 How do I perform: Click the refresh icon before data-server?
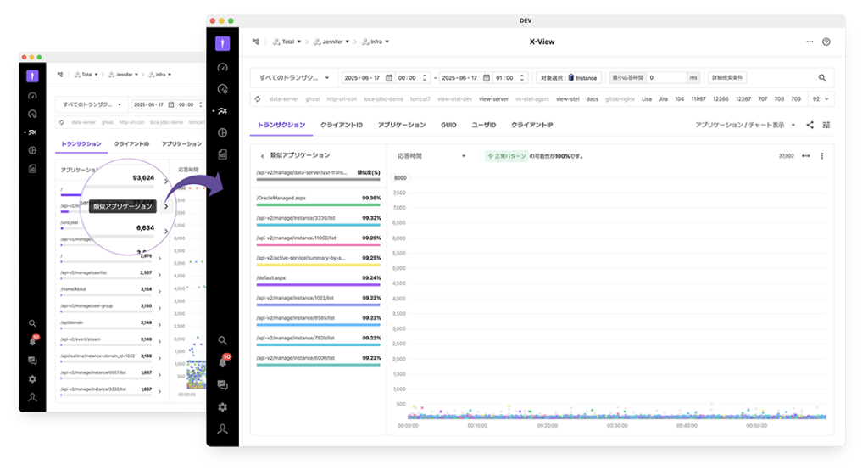click(257, 99)
